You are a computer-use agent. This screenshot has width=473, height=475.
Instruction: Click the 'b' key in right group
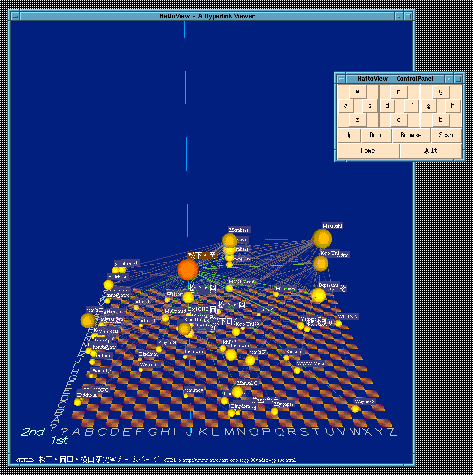[440, 120]
